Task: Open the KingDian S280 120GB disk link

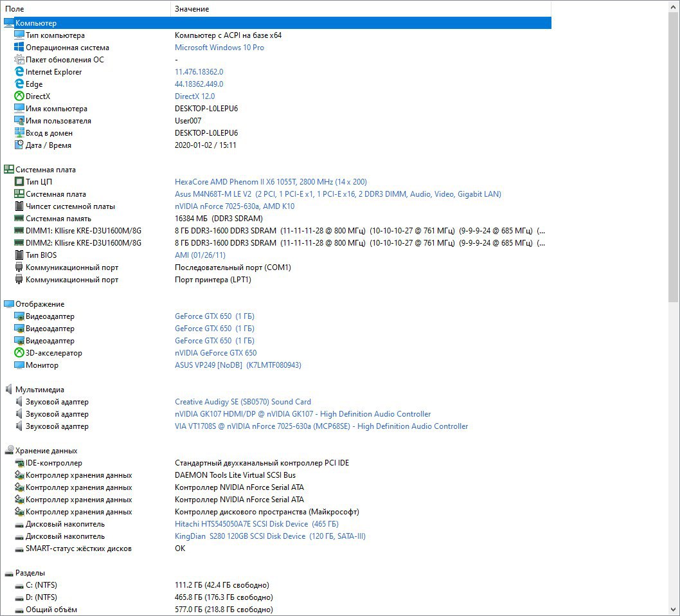Action: (x=270, y=536)
